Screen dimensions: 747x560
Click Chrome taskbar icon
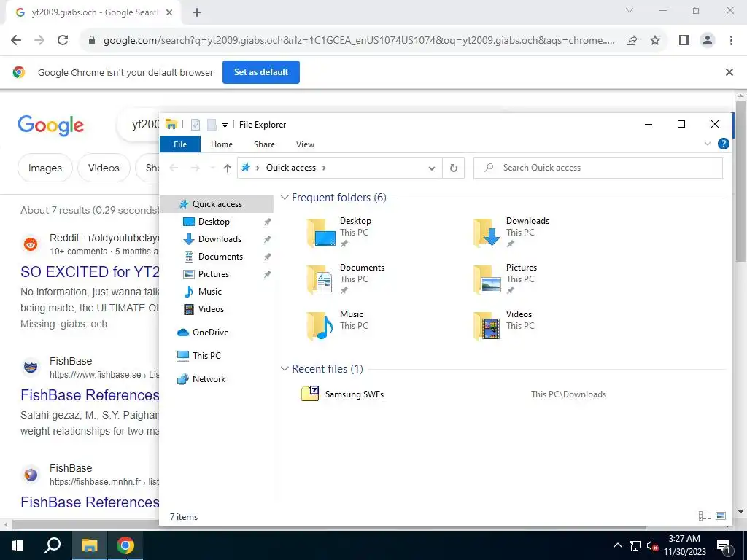(125, 545)
